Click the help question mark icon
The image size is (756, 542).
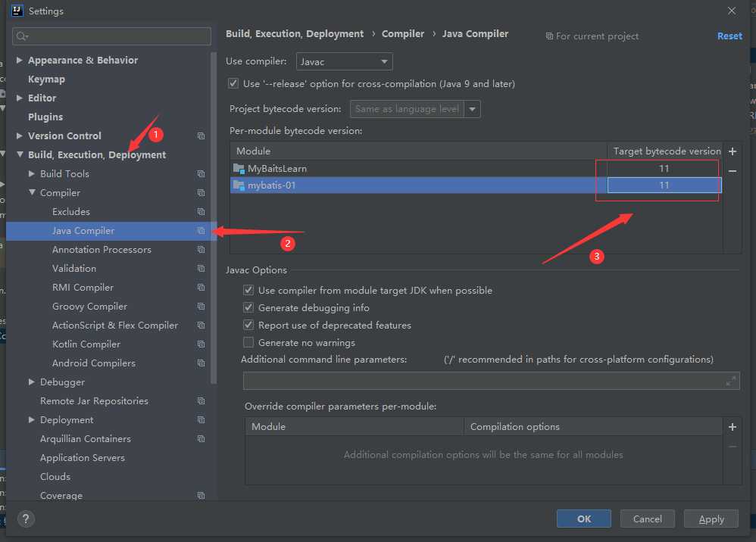[26, 519]
